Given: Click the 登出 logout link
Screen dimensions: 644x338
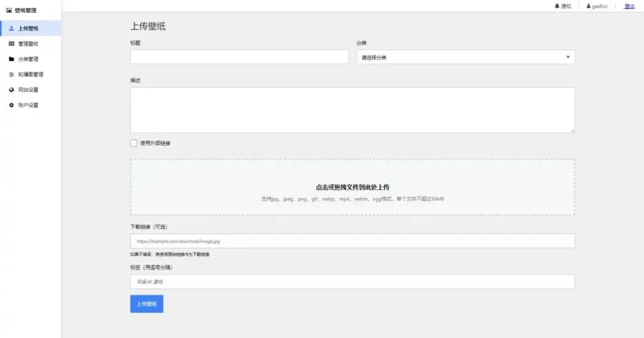Looking at the screenshot, I should [629, 6].
